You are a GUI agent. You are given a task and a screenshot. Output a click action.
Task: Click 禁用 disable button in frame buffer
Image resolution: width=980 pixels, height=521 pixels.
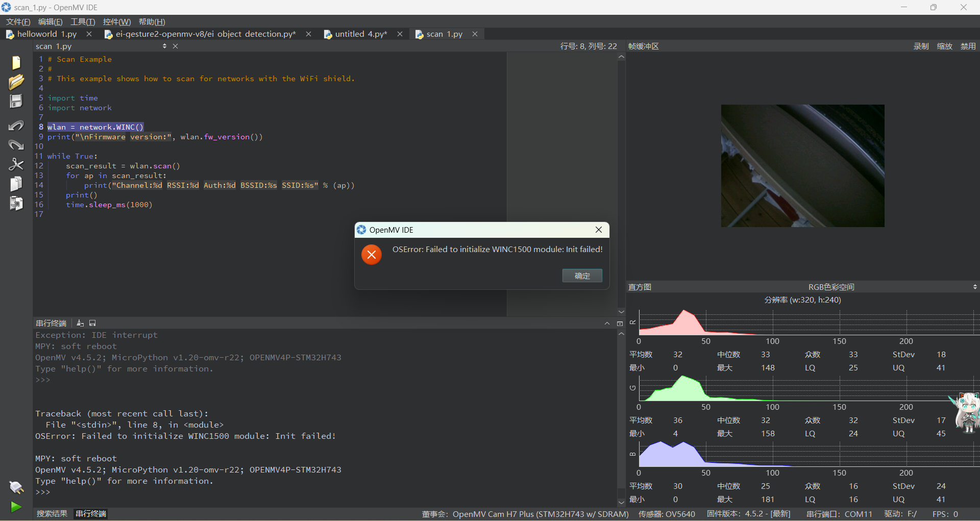point(968,46)
